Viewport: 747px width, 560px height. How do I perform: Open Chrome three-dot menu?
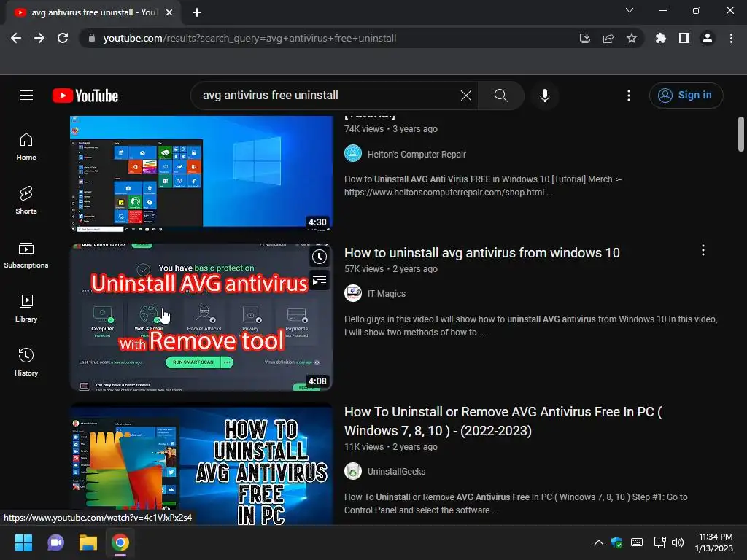click(x=731, y=38)
